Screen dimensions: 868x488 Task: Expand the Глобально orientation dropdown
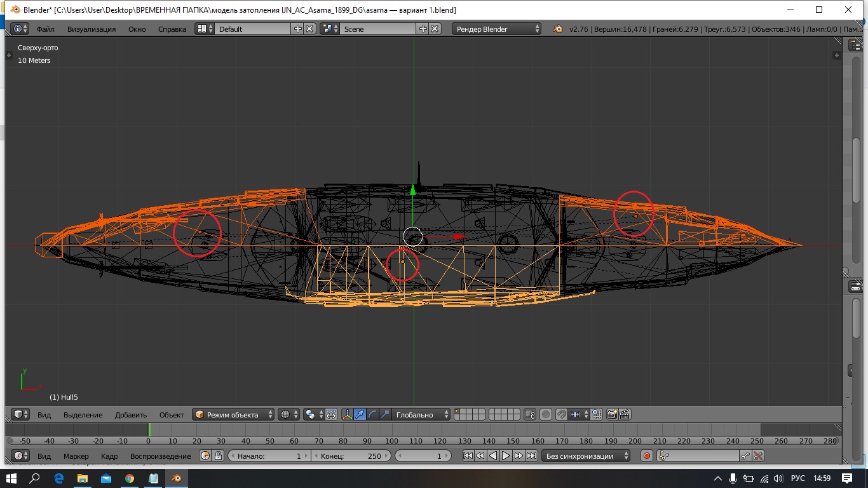[x=421, y=414]
